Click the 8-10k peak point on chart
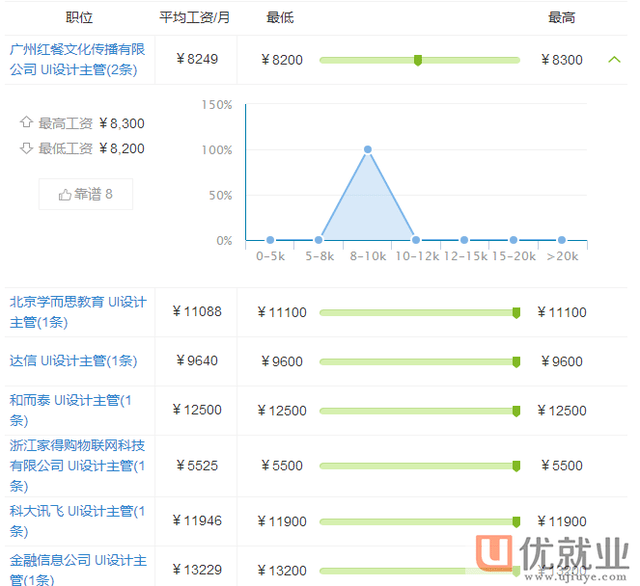The height and width of the screenshot is (586, 640). [368, 149]
